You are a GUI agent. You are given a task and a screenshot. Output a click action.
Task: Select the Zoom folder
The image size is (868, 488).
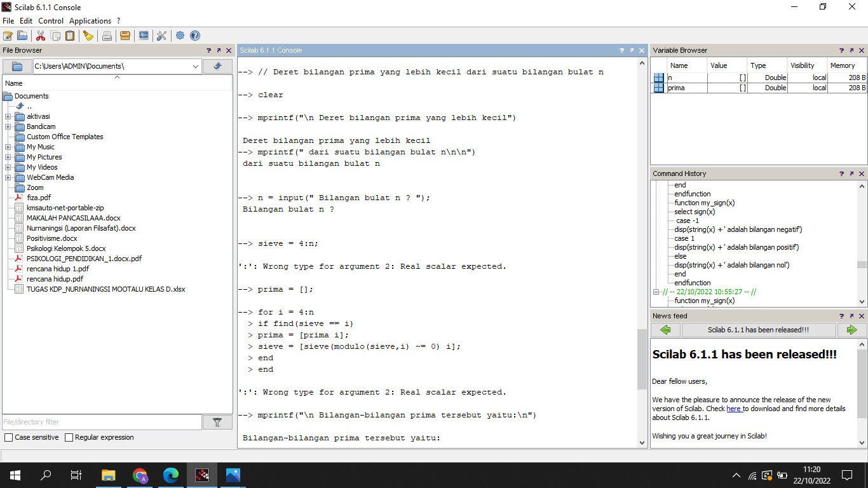35,187
